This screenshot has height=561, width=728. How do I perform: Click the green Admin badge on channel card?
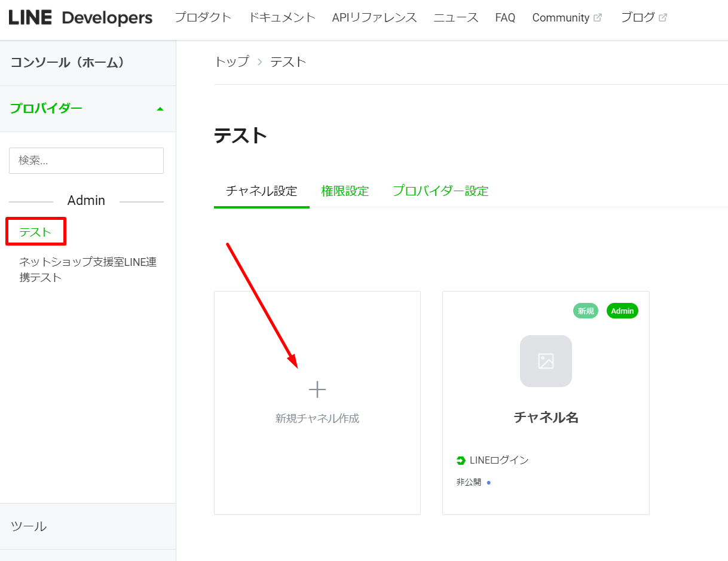[x=622, y=311]
